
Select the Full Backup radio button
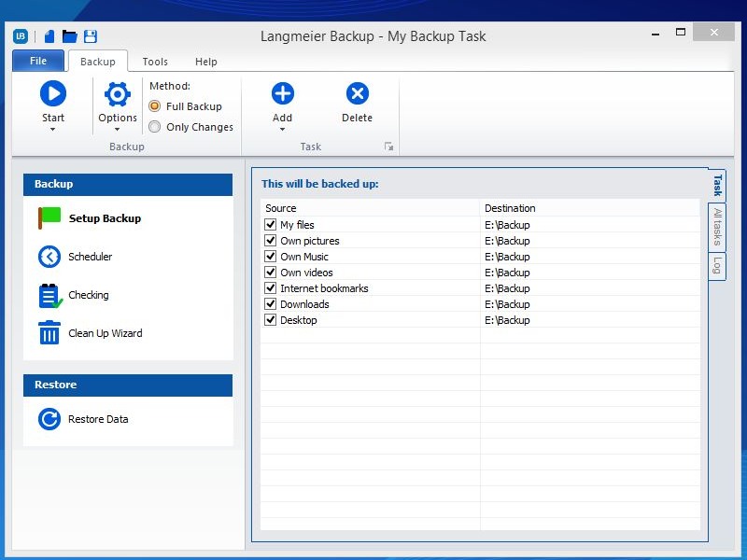pyautogui.click(x=154, y=106)
